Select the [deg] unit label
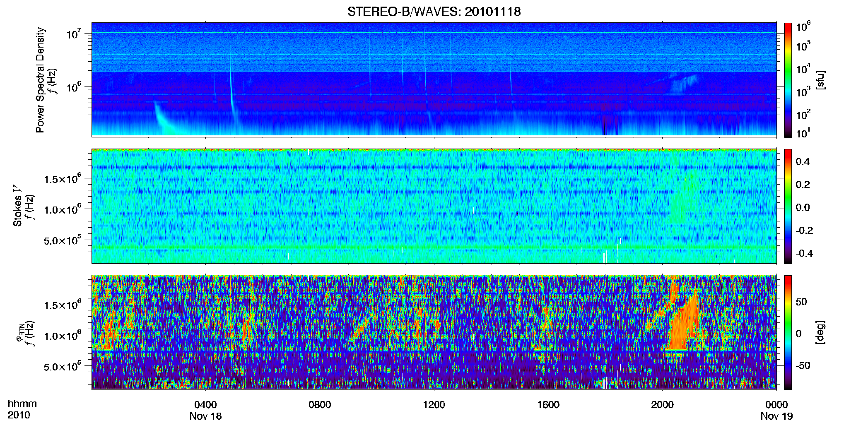The height and width of the screenshot is (447, 868). tap(820, 332)
